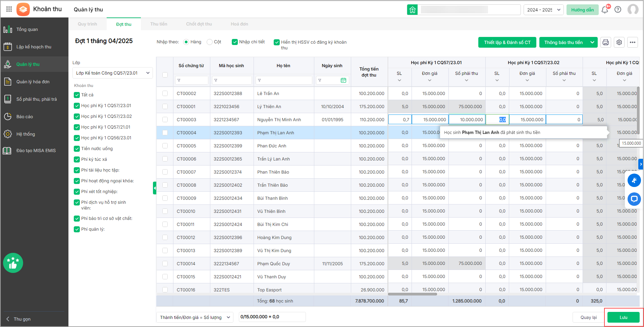644x327 pixels.
Task: Open the Báo cáo sidebar section
Action: coord(25,117)
